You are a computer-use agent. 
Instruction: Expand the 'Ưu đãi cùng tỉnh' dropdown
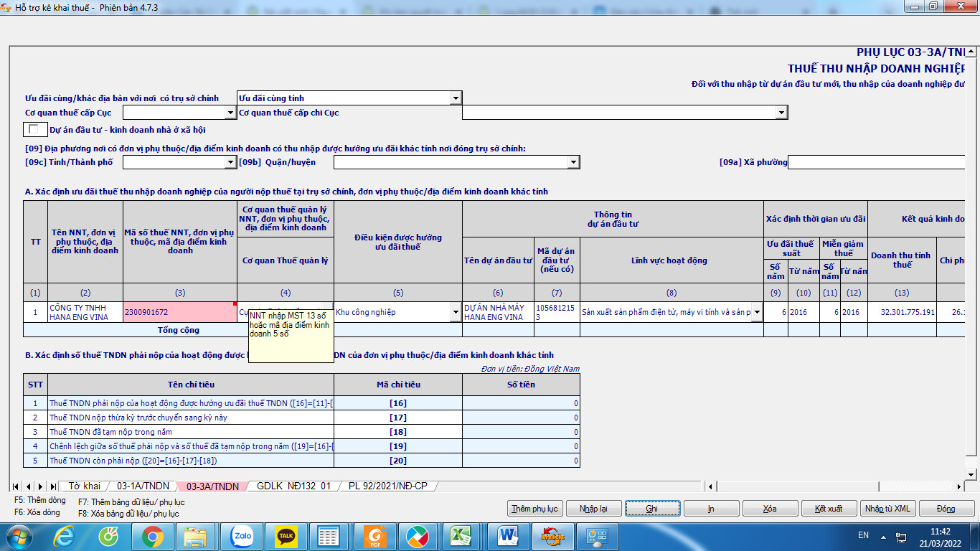pos(456,98)
